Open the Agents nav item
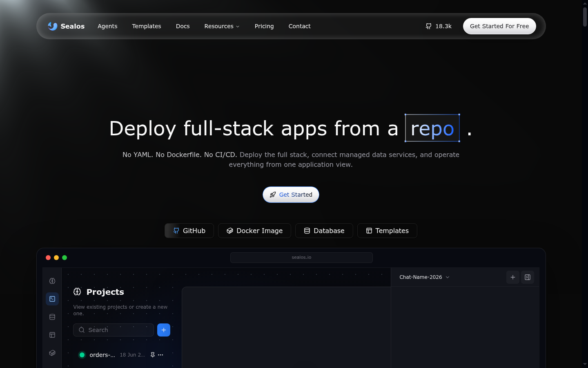The image size is (588, 368). (107, 26)
